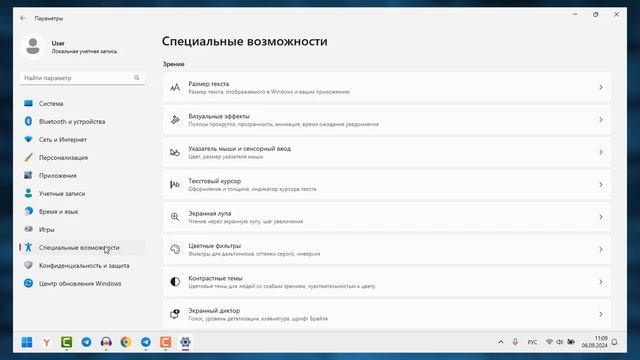Click the Bluetooth icon in sidebar
This screenshot has width=640, height=360.
[28, 121]
